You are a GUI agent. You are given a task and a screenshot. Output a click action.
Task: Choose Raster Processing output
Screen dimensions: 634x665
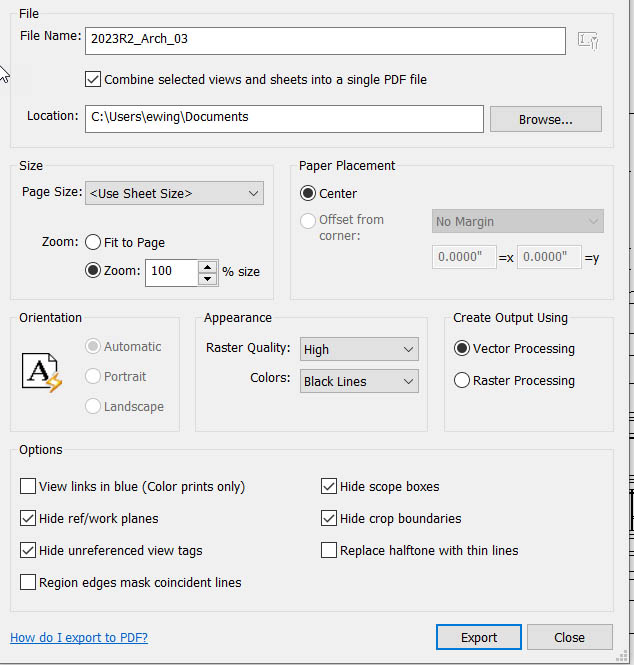(462, 380)
